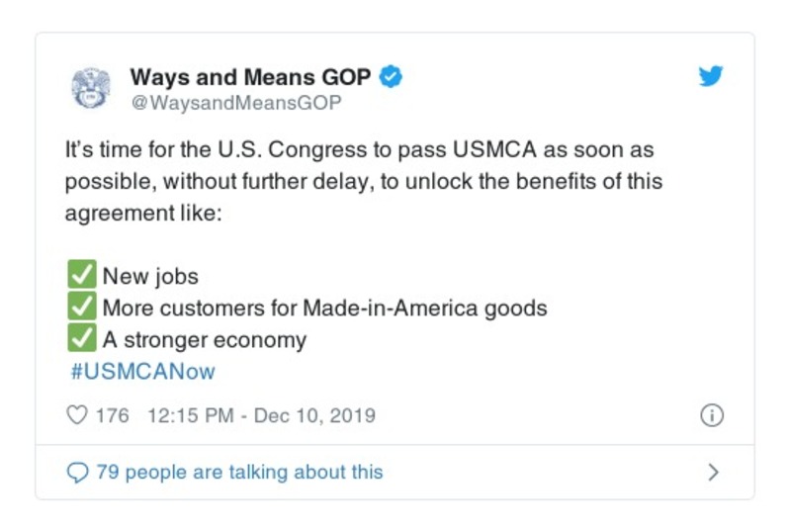Click the @WaysandMeansGOP handle
790x532 pixels.
pos(235,102)
